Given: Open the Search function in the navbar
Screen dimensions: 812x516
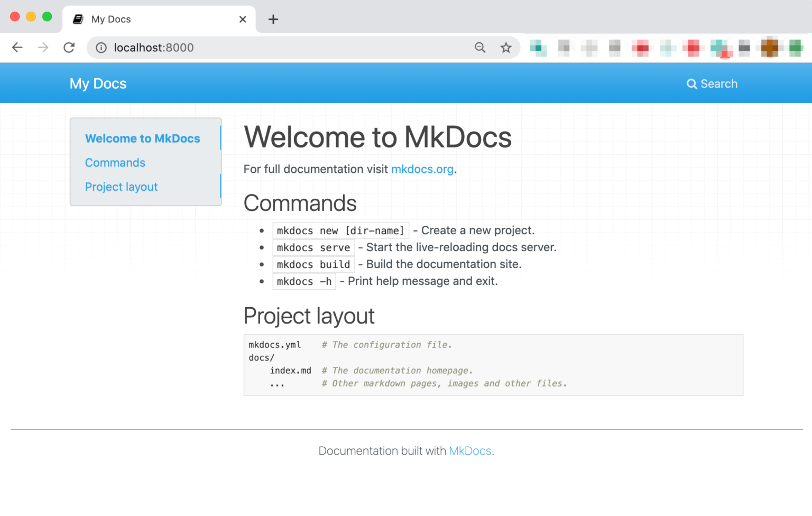Looking at the screenshot, I should [x=712, y=84].
